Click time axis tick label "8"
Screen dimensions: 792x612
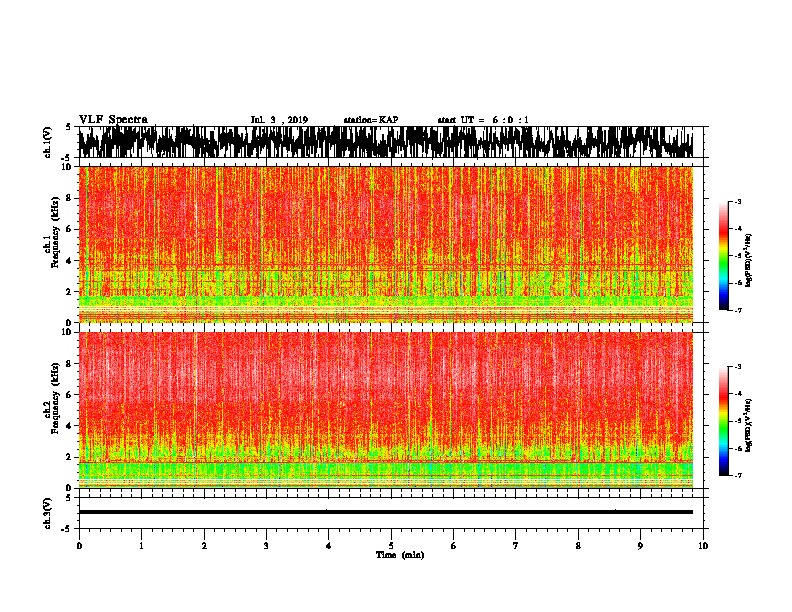578,546
